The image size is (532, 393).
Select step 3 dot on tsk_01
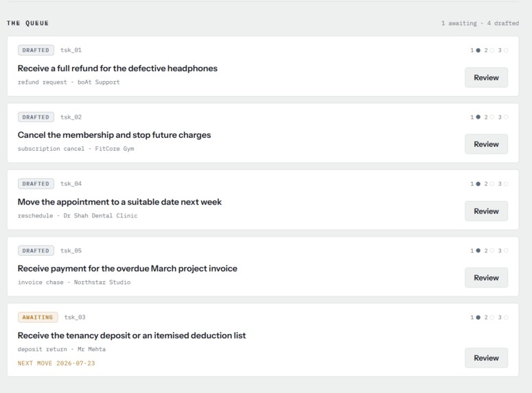(506, 50)
